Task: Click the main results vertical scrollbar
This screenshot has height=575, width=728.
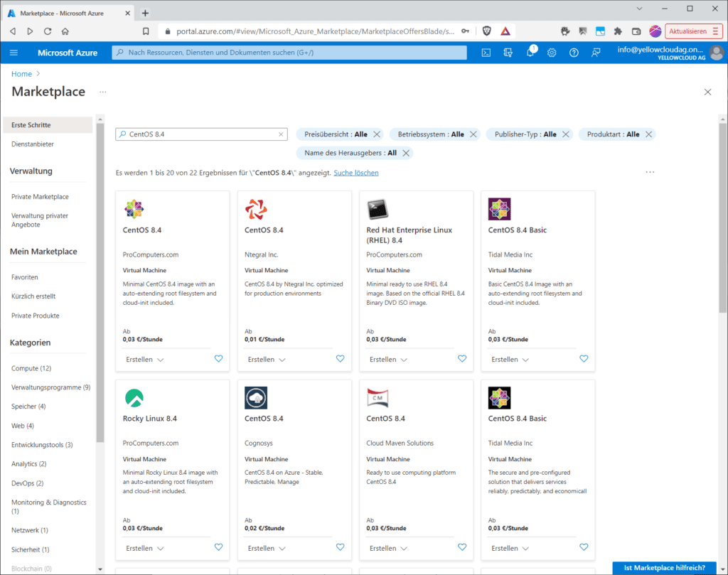Action: coord(722,219)
